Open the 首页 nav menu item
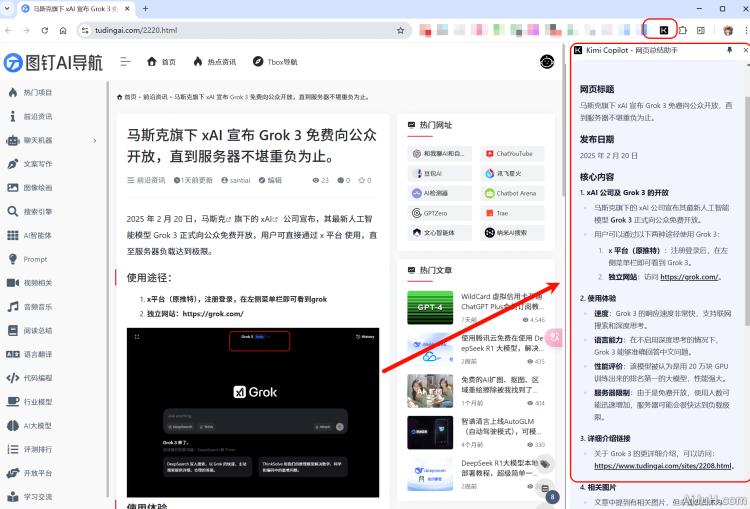Viewport: 750px width, 509px height. pyautogui.click(x=162, y=62)
